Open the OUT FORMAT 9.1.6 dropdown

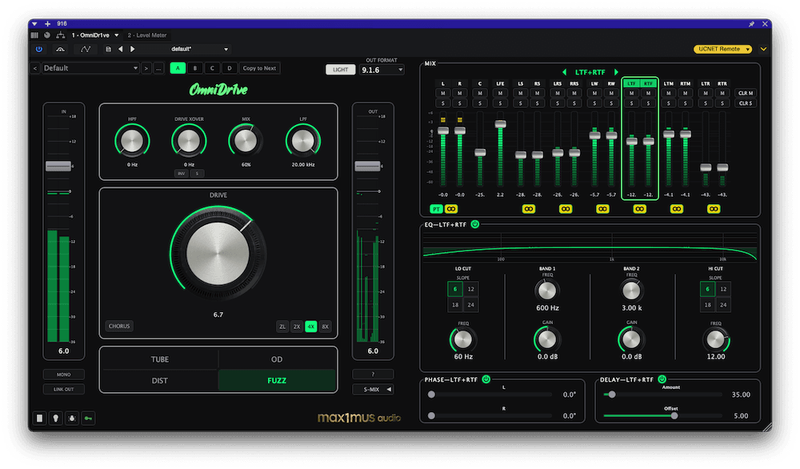point(382,70)
